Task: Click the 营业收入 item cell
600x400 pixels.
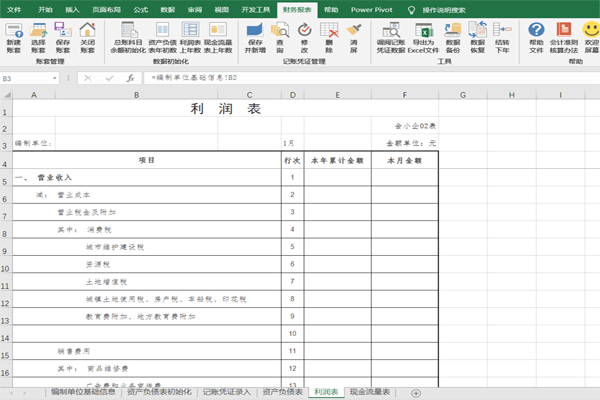Action: coord(147,178)
